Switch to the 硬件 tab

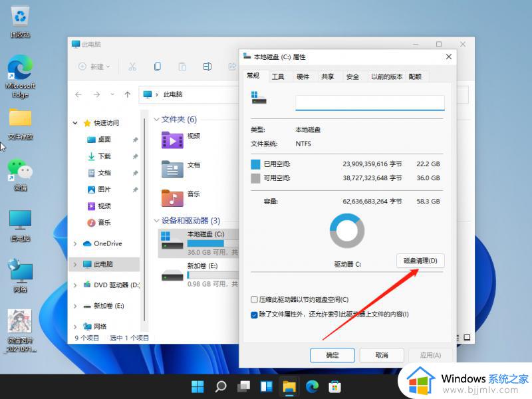pos(303,76)
